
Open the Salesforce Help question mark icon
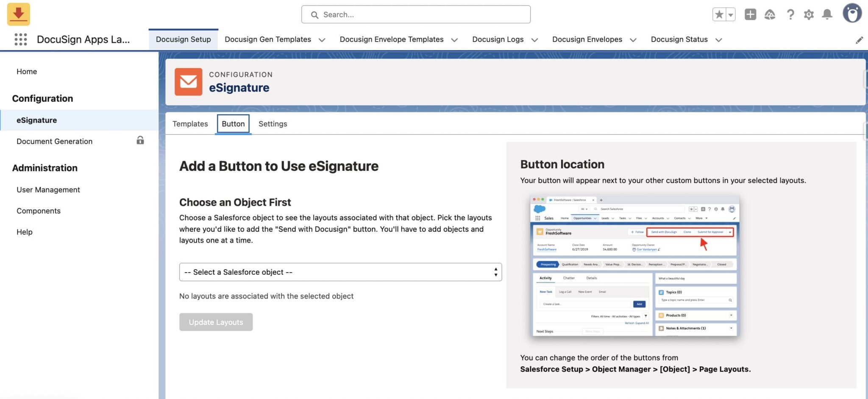(x=790, y=14)
